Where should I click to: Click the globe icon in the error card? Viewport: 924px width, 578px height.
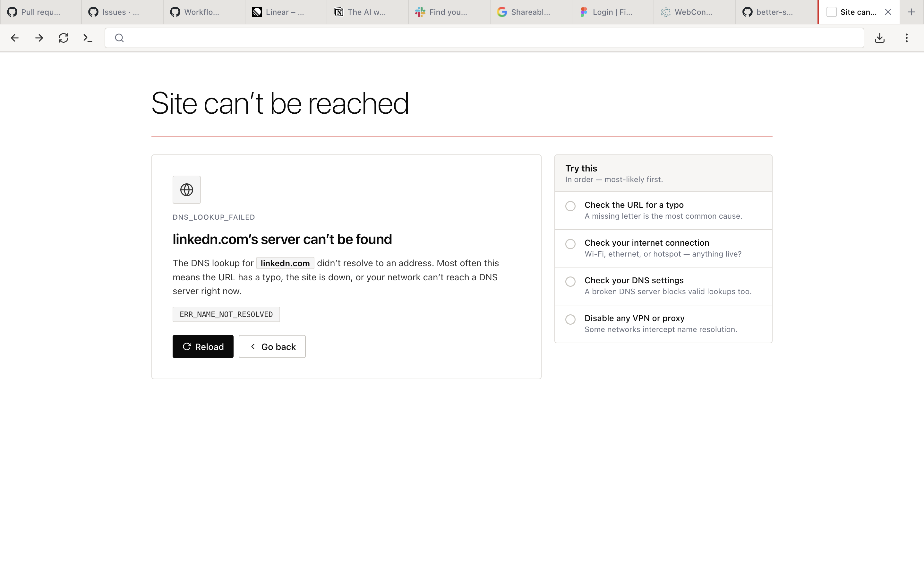click(x=187, y=189)
